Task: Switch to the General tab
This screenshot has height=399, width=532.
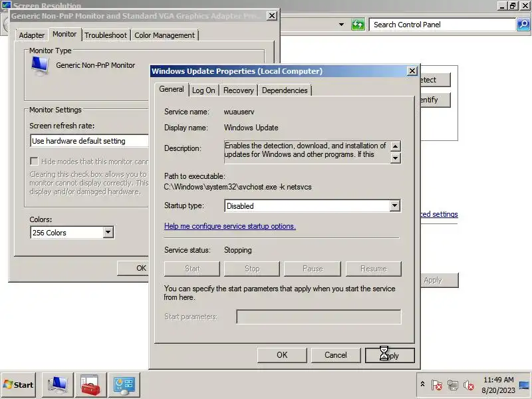Action: tap(172, 89)
